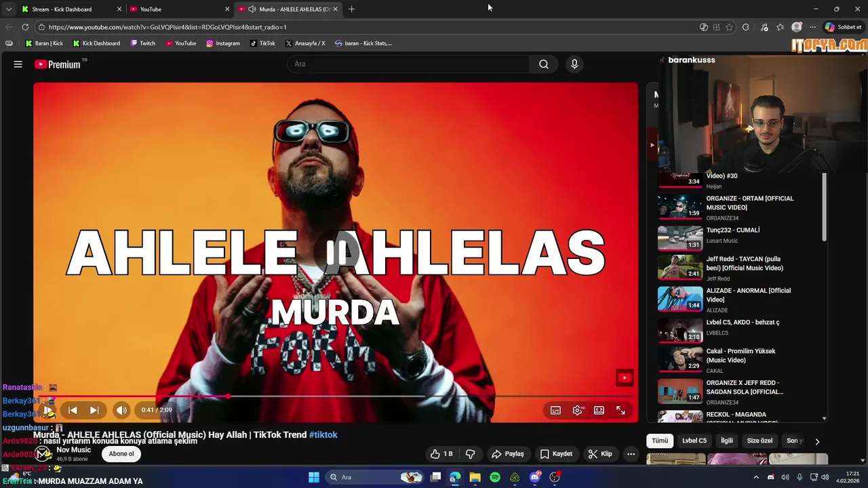Click the YouTube search magnifier button
Viewport: 868px width, 488px height.
click(544, 64)
